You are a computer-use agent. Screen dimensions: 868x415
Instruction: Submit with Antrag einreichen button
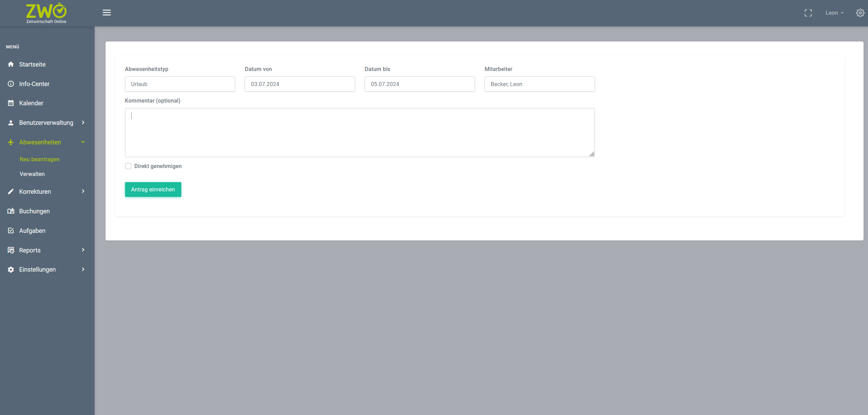(x=153, y=190)
